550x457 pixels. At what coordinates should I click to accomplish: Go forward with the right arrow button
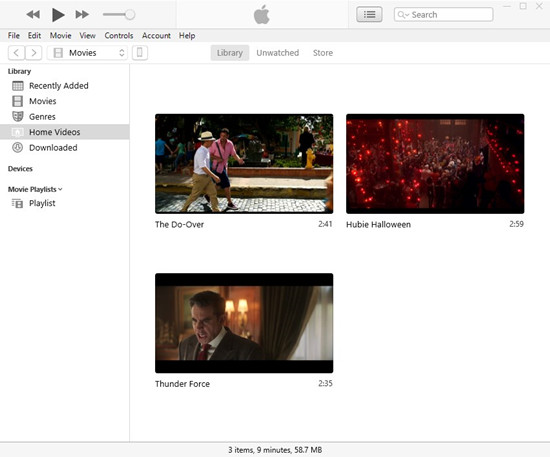tap(34, 53)
